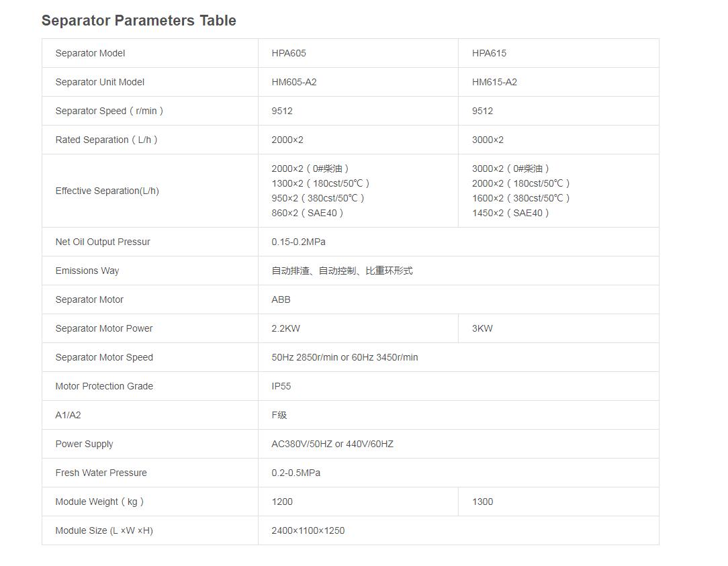Click the Effective Separation(L/h) label
Viewport: 728px width, 566px height.
(x=107, y=191)
